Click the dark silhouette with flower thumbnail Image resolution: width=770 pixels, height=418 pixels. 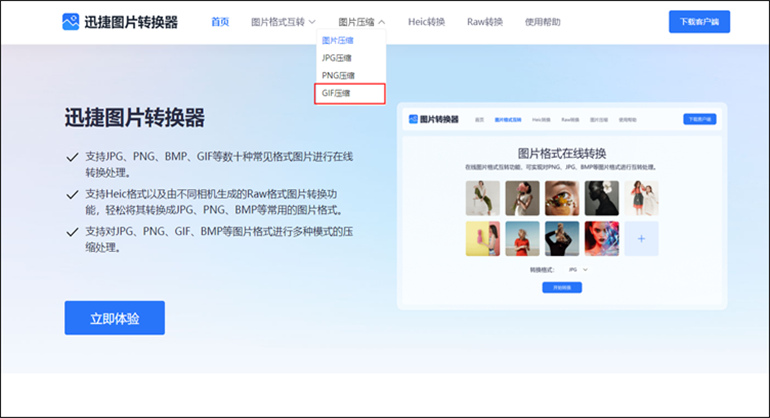tap(602, 198)
